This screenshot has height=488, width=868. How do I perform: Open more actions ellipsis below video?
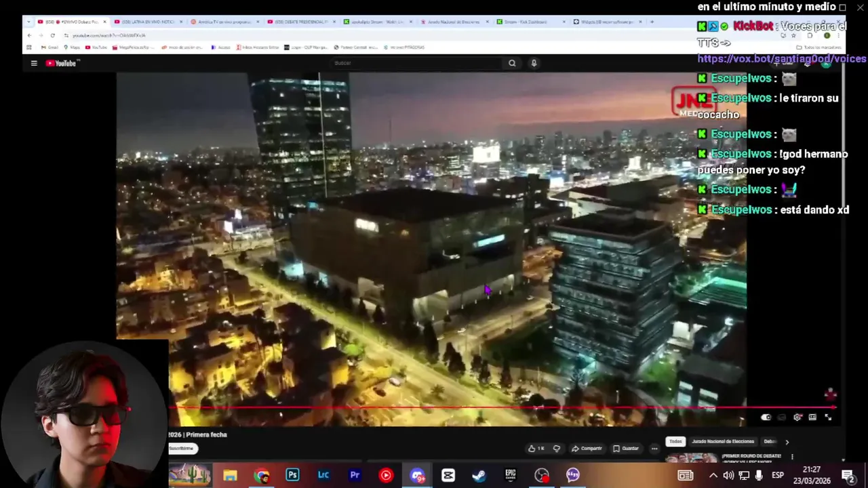coord(654,448)
